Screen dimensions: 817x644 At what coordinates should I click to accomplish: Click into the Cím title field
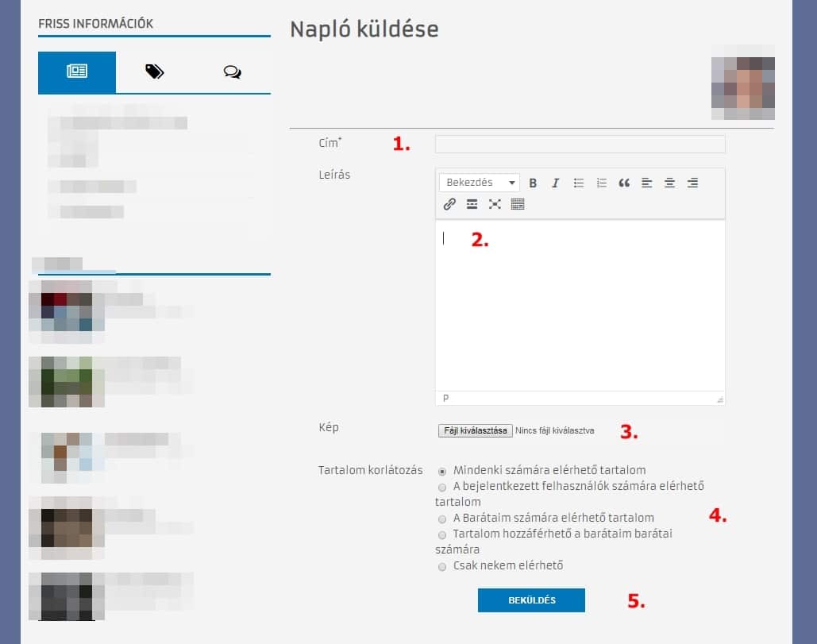coord(580,144)
